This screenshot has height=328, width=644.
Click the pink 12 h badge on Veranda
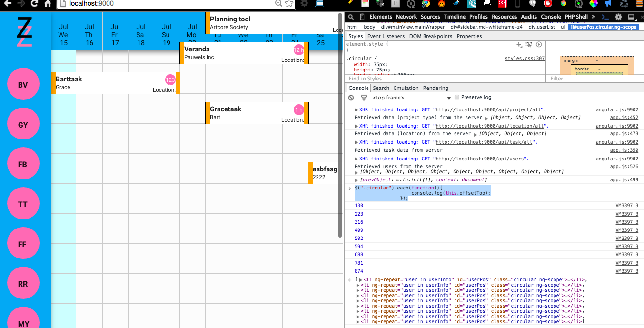298,50
